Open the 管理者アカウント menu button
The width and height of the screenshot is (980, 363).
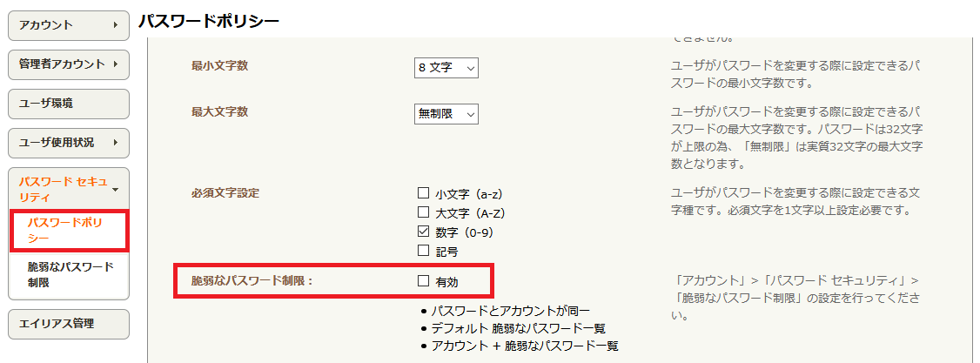68,64
